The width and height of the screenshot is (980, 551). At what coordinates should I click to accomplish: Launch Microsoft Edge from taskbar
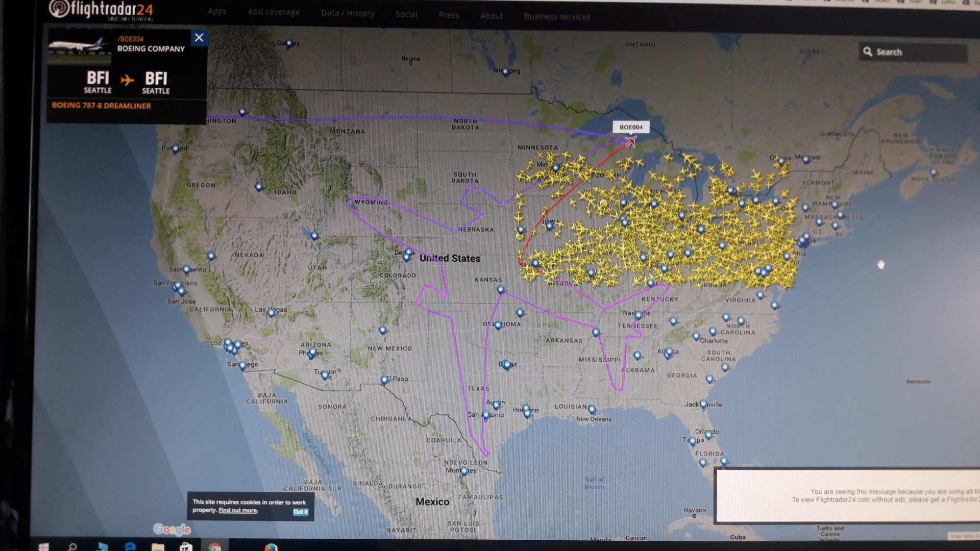click(x=130, y=546)
